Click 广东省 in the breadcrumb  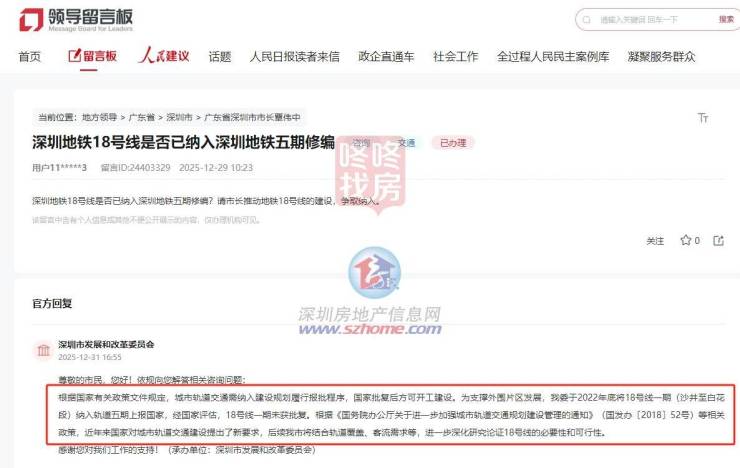[x=142, y=117]
